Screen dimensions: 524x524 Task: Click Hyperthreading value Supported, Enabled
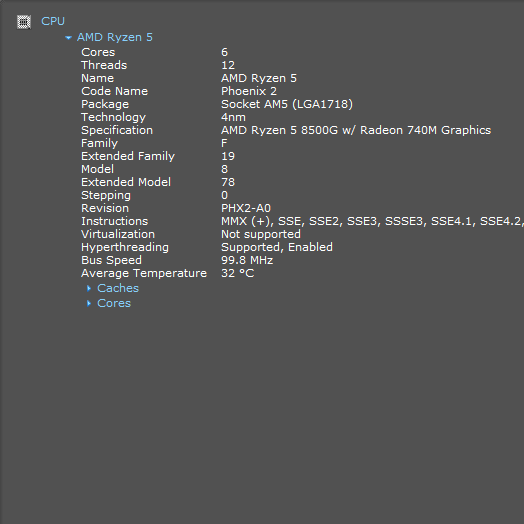click(277, 247)
